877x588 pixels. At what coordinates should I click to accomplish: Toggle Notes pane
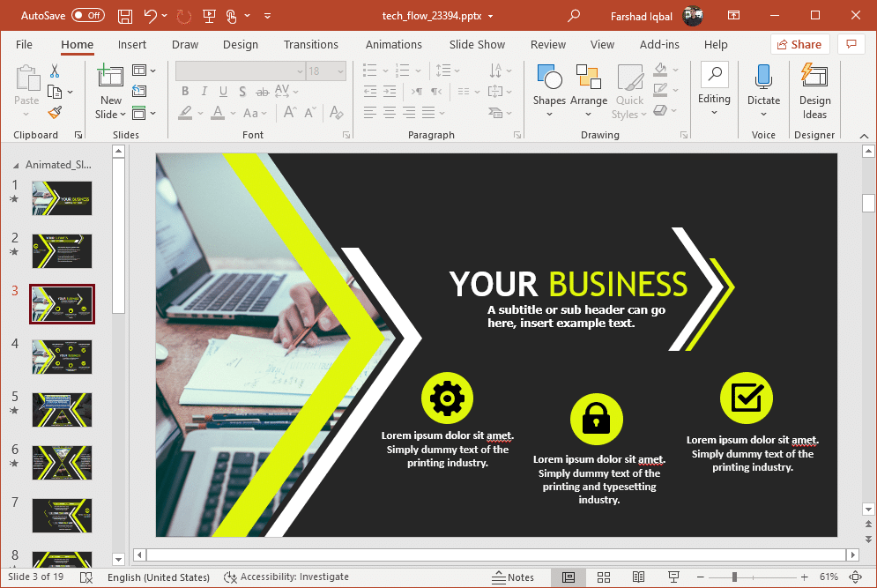pyautogui.click(x=513, y=577)
